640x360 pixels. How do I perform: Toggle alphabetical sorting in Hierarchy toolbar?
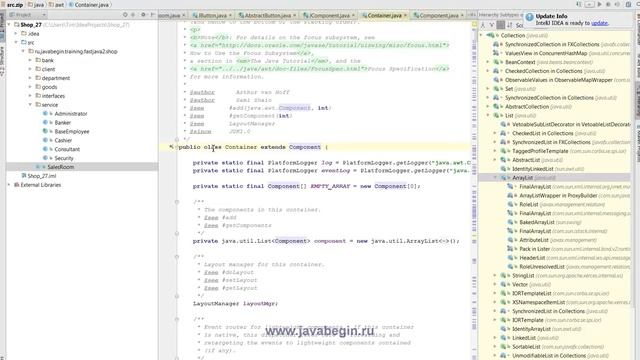[510, 25]
